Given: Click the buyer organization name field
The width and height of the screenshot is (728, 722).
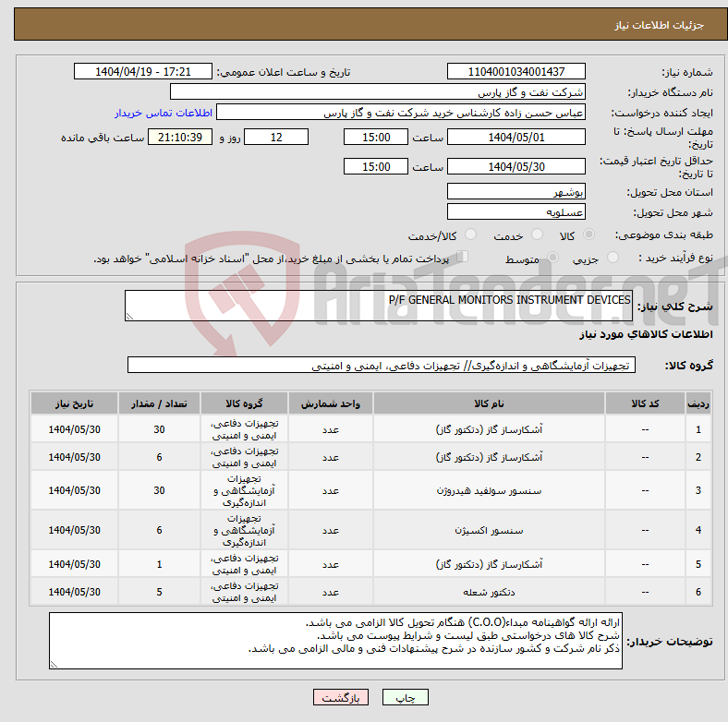Looking at the screenshot, I should (x=378, y=92).
